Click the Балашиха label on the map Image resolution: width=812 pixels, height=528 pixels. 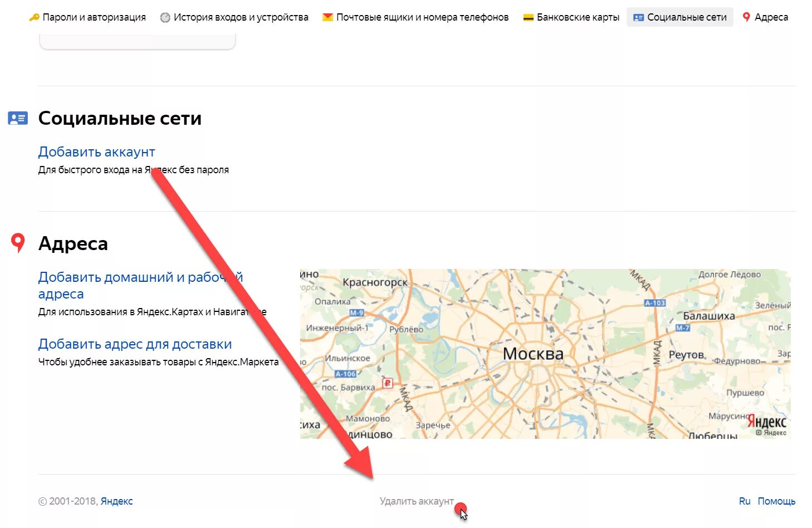[x=708, y=316]
